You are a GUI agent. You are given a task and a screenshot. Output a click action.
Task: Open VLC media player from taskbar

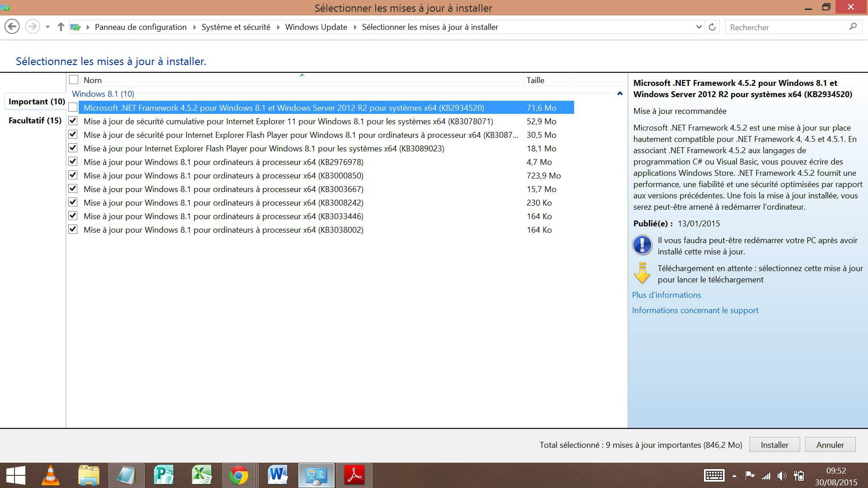click(50, 475)
